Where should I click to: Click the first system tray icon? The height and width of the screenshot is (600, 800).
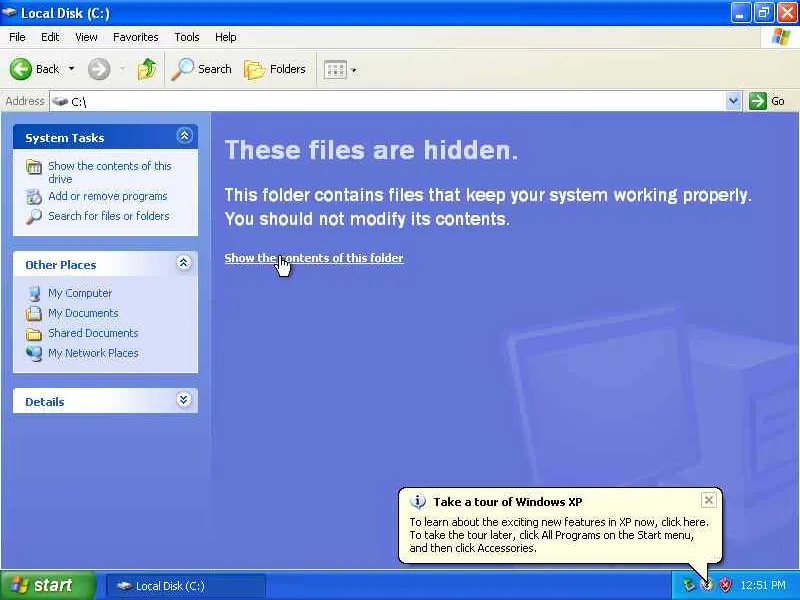point(689,585)
